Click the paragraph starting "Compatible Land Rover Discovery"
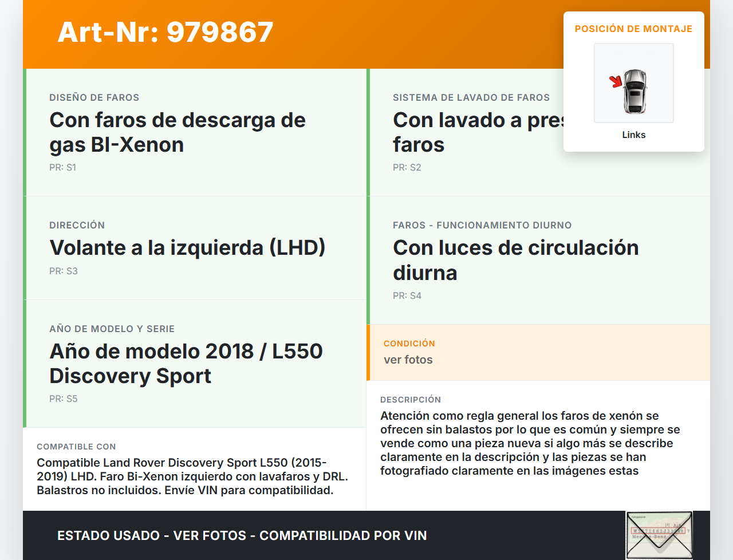Screen dimensions: 733x560 192,476
